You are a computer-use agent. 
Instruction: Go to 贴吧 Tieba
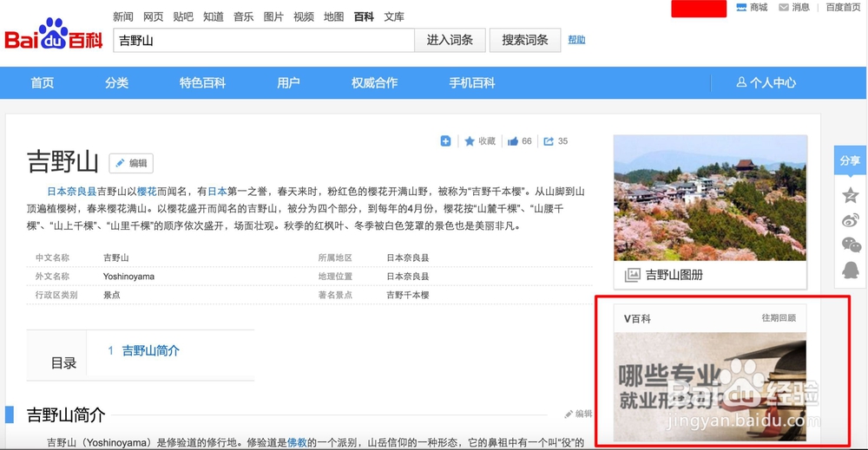point(183,16)
